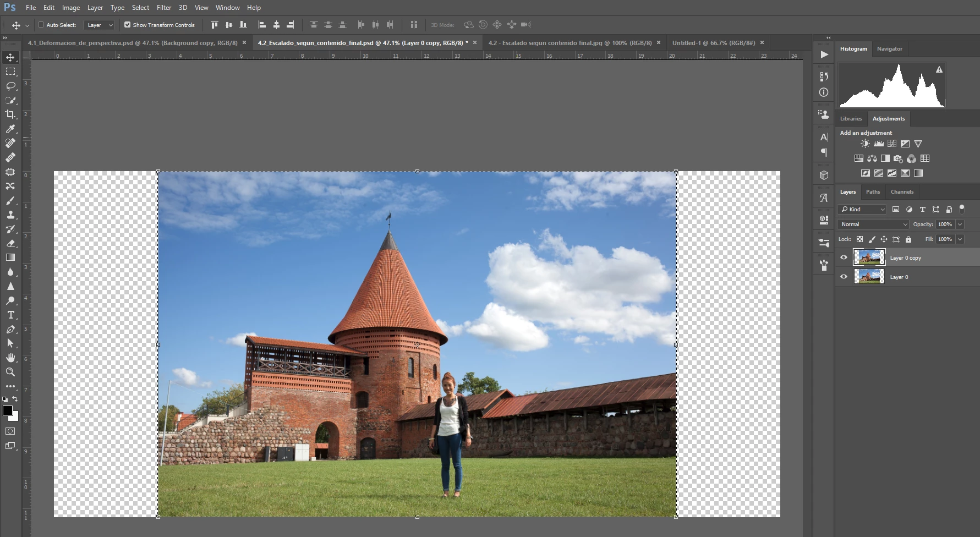Viewport: 980px width, 537px height.
Task: Switch to the Channels tab
Action: pyautogui.click(x=902, y=192)
